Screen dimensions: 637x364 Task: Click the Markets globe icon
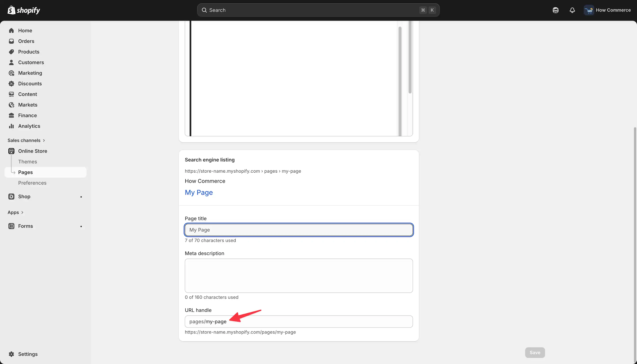(11, 105)
